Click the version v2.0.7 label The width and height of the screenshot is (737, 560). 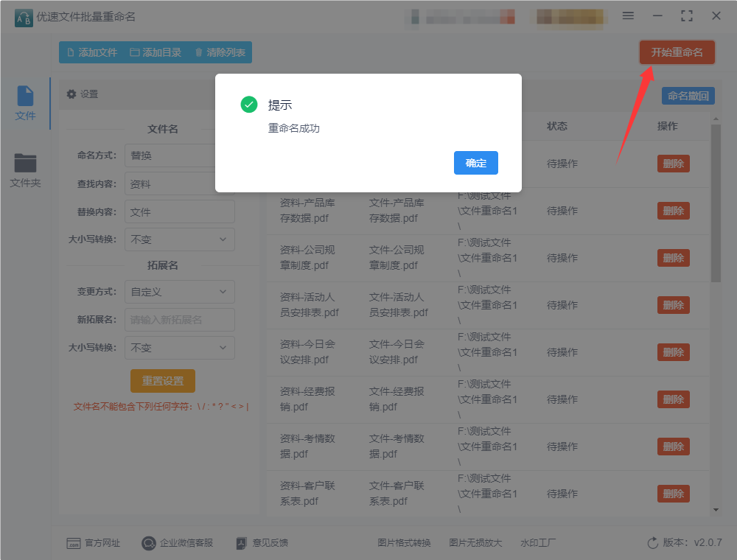click(x=692, y=542)
